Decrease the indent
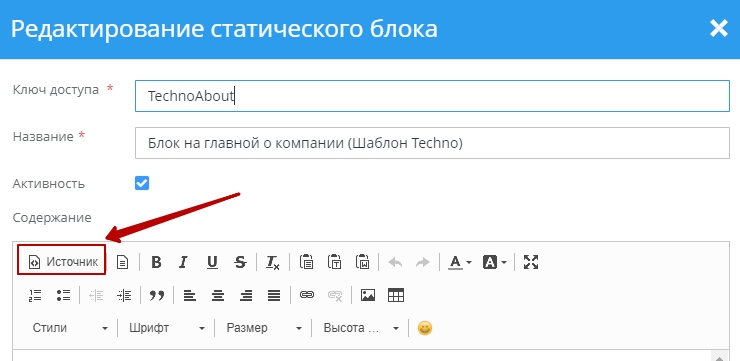Image resolution: width=740 pixels, height=361 pixels. coord(96,295)
